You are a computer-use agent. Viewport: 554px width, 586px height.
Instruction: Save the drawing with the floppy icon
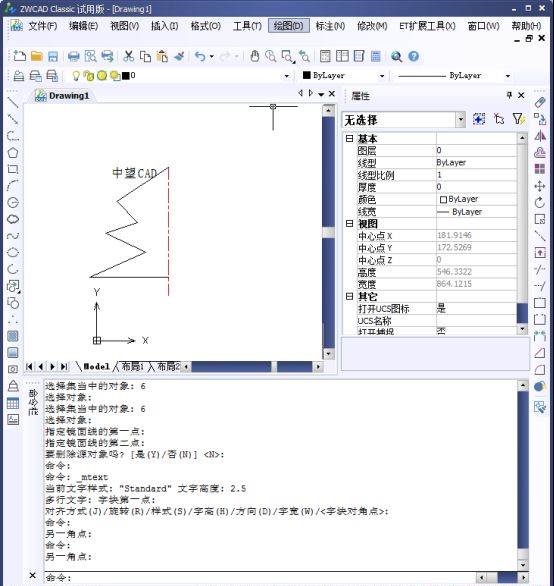point(53,56)
